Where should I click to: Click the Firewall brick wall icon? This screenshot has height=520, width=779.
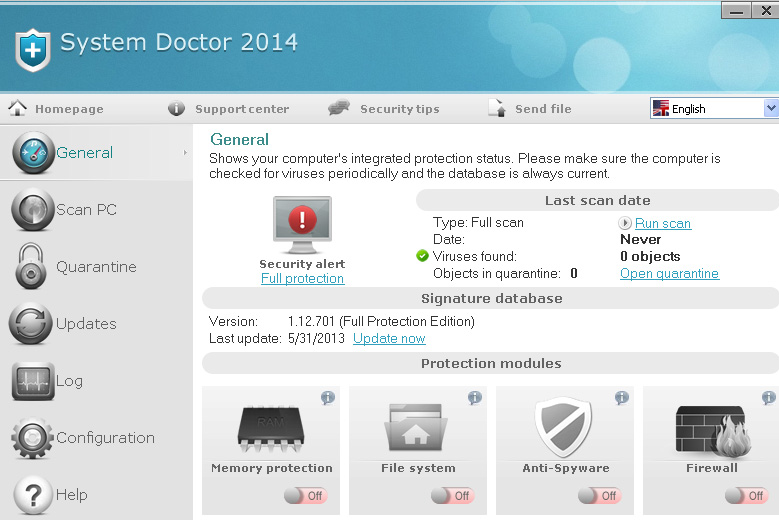(x=711, y=430)
